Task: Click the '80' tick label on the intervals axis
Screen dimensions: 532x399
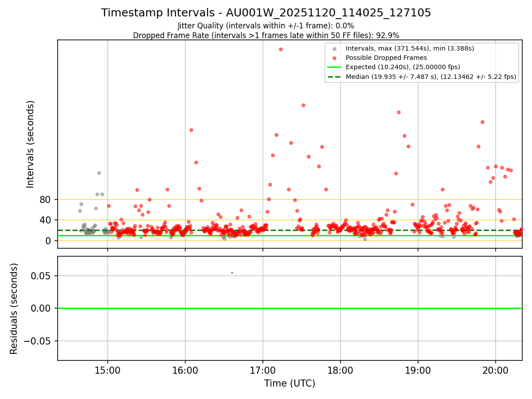Action: click(x=45, y=200)
